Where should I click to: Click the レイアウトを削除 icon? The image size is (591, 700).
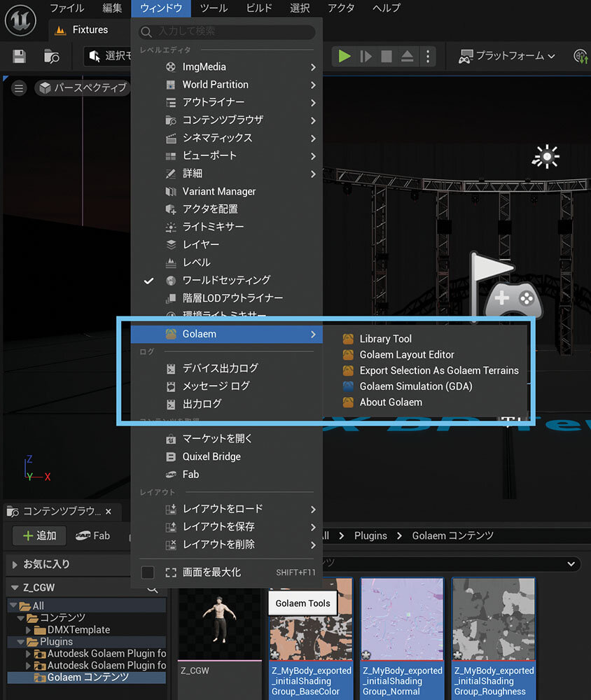point(171,545)
